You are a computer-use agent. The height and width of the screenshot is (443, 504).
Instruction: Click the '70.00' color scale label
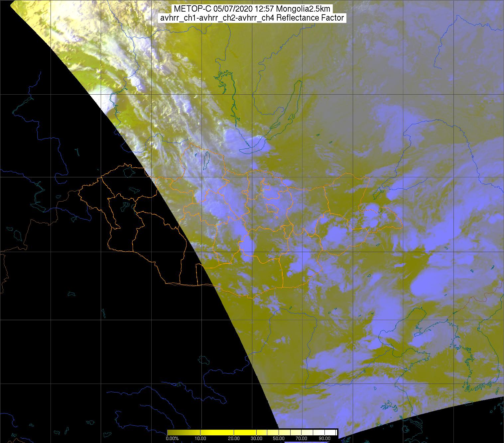[x=301, y=438]
